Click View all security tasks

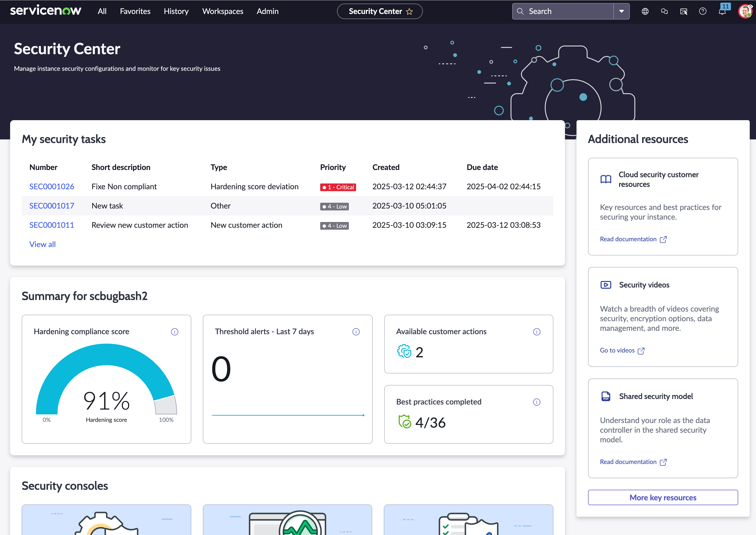tap(42, 244)
